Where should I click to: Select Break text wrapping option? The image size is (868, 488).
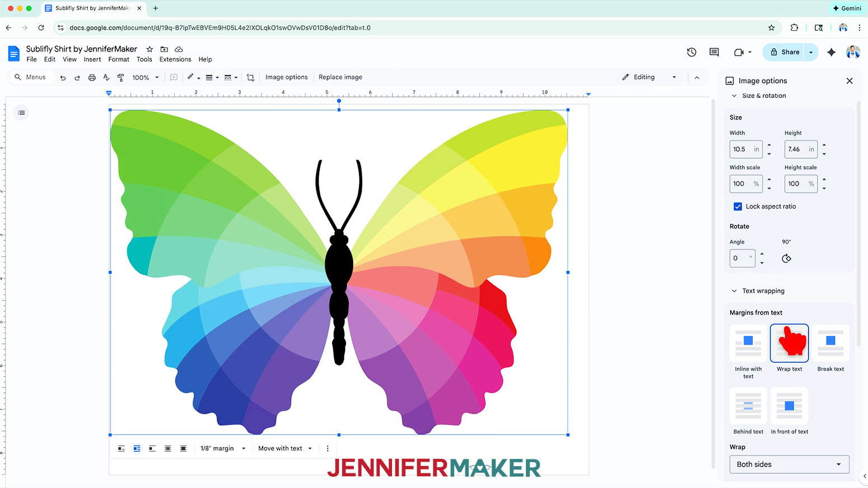(830, 343)
